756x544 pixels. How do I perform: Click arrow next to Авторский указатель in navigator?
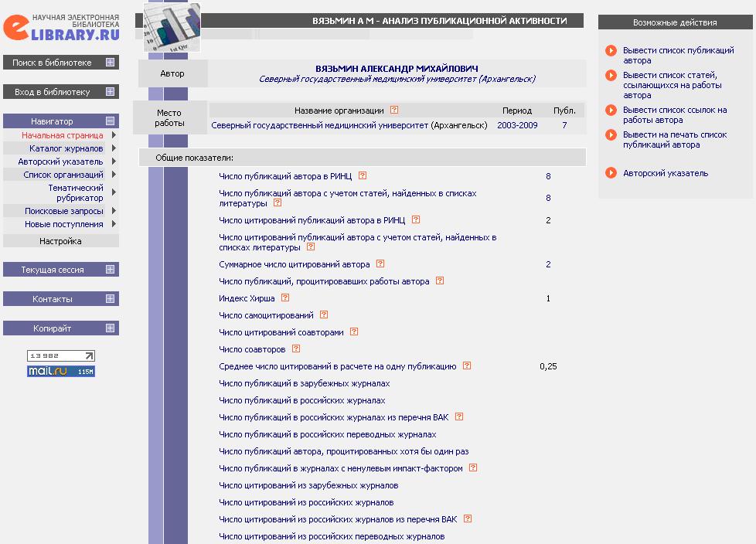click(114, 161)
